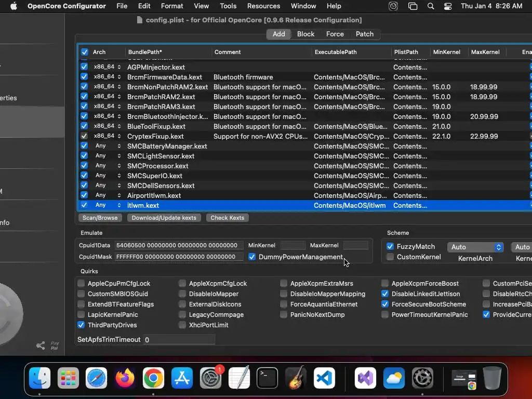Click the PayPal donate icon

click(55, 345)
